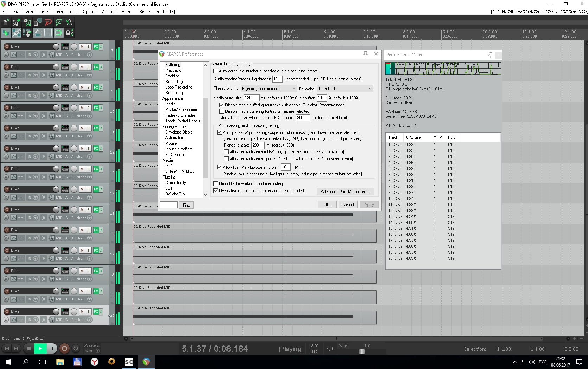The width and height of the screenshot is (588, 369).
Task: Toggle the grid lines toolbar icon
Action: point(48,33)
